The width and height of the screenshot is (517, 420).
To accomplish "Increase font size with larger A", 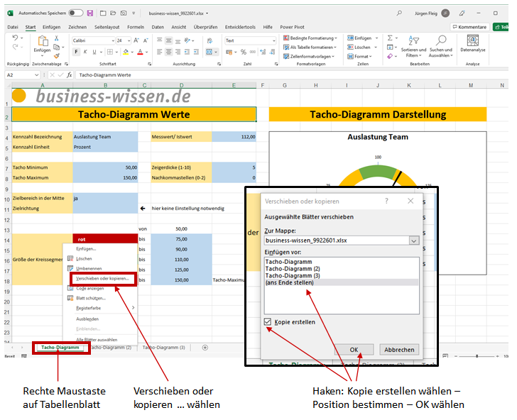I will [x=136, y=40].
